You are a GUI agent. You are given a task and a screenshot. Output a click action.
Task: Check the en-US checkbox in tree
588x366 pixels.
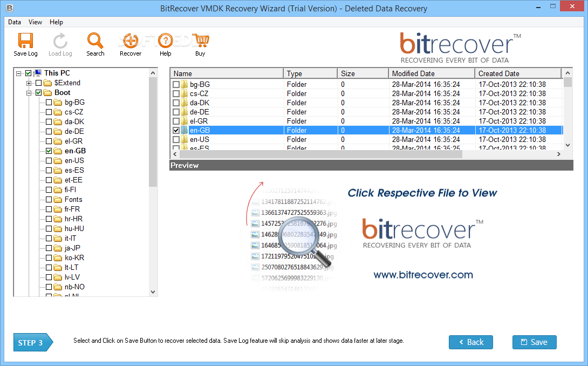point(49,161)
